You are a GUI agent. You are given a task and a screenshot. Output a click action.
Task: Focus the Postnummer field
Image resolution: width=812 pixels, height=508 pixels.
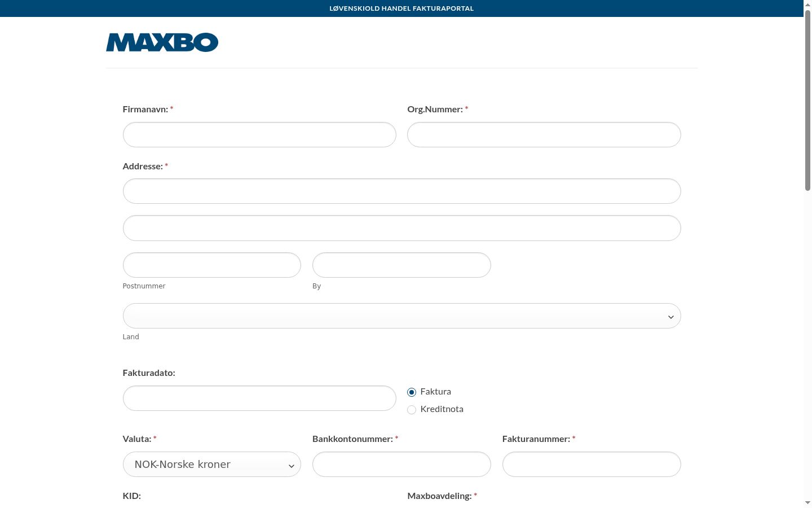pyautogui.click(x=212, y=265)
